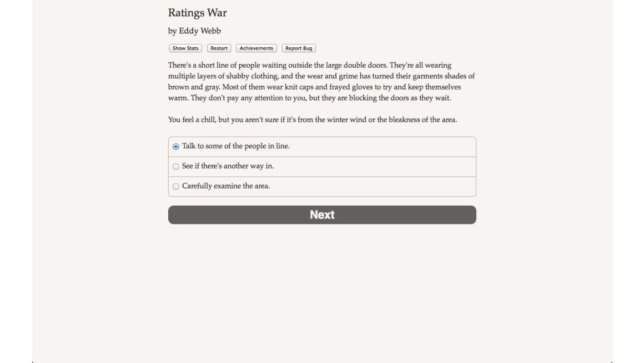Click the 'See if there's another way in.' label text
Image resolution: width=644 pixels, height=363 pixels.
coord(228,166)
